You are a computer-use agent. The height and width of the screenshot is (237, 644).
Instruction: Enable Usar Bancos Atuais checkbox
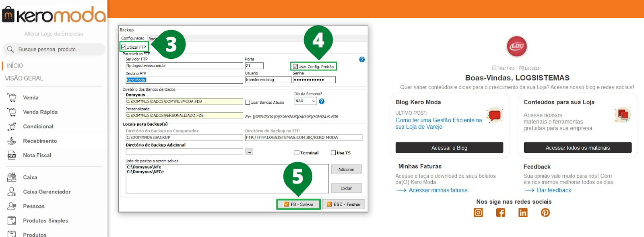(x=248, y=102)
